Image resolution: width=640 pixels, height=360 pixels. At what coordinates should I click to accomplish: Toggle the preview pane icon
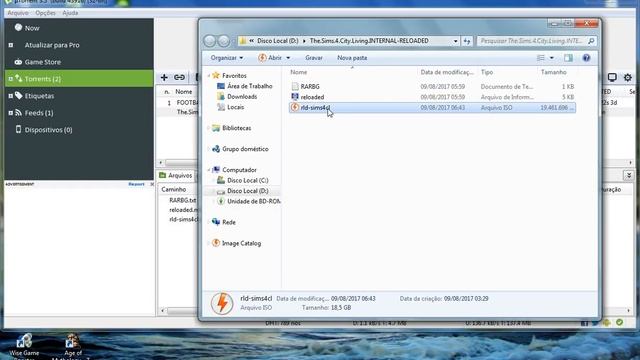coord(568,58)
